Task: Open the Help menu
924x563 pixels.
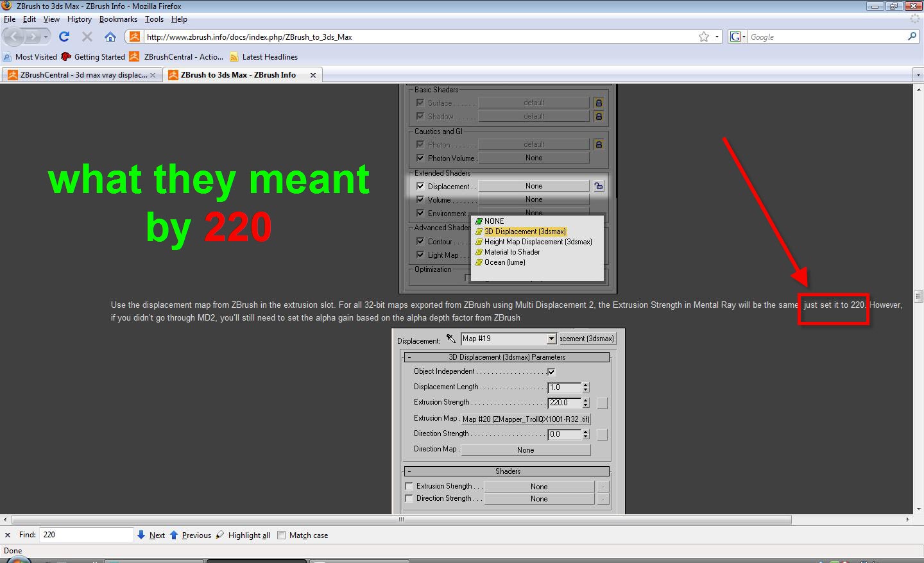Action: click(x=179, y=19)
